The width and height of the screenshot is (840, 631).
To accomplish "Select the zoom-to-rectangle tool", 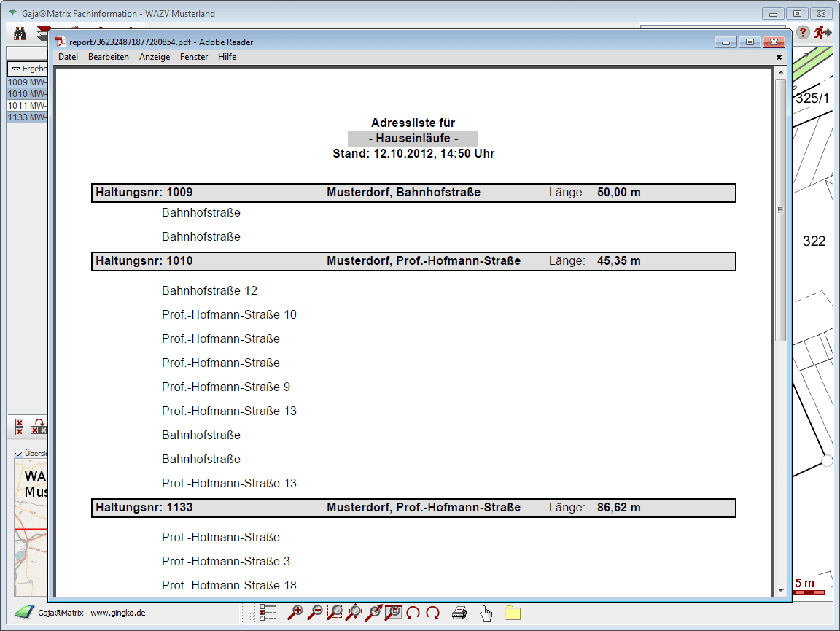I will (x=335, y=613).
